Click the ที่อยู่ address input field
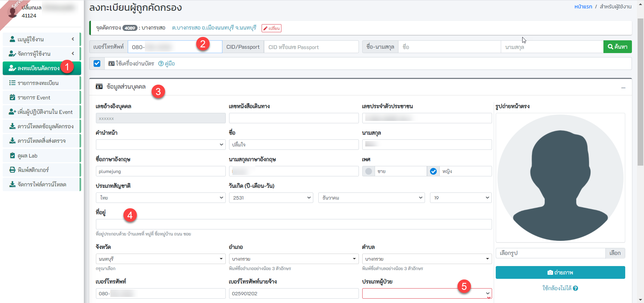Image resolution: width=644 pixels, height=303 pixels. tap(293, 224)
